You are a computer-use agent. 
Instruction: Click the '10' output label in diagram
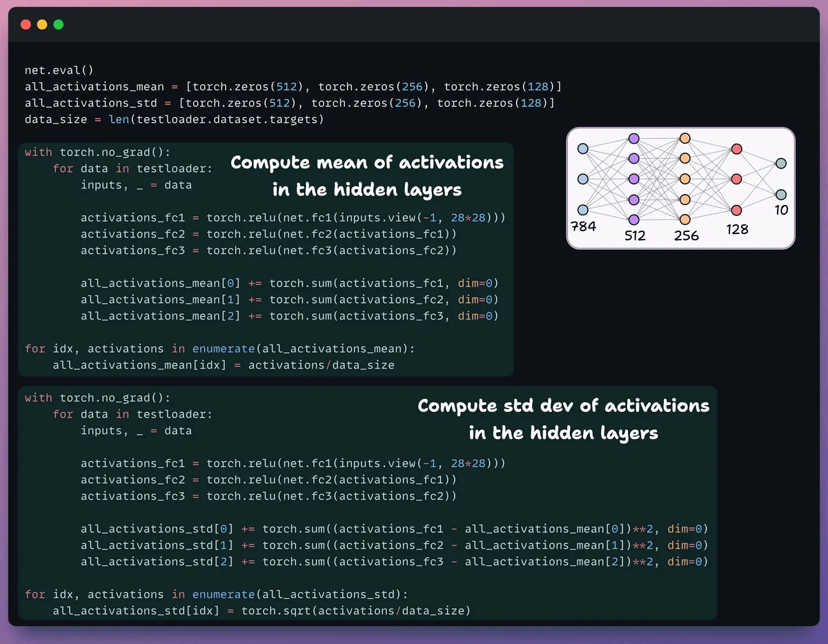pos(781,210)
